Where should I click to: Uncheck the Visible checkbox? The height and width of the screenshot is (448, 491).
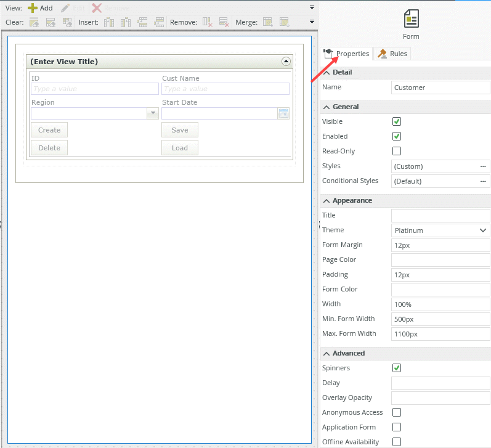tap(397, 121)
